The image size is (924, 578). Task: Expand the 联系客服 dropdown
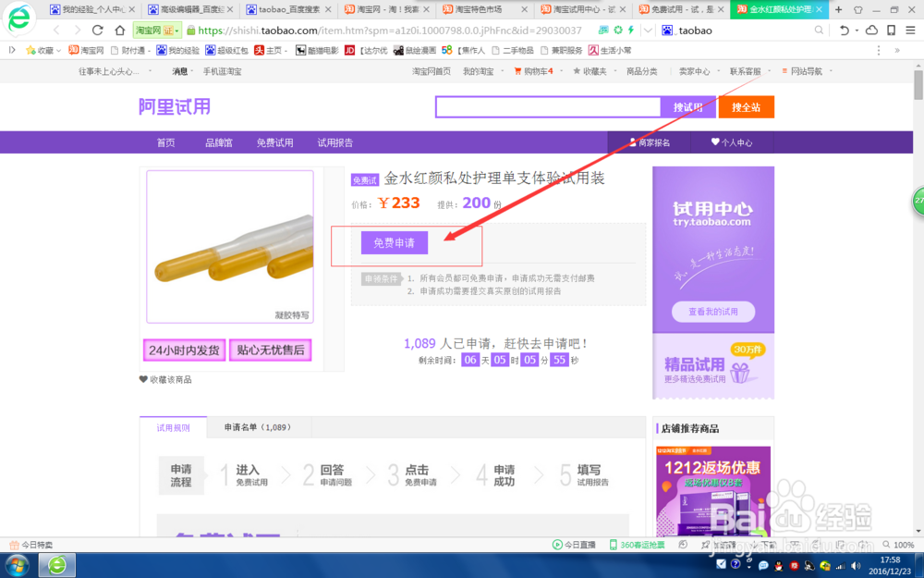[769, 71]
